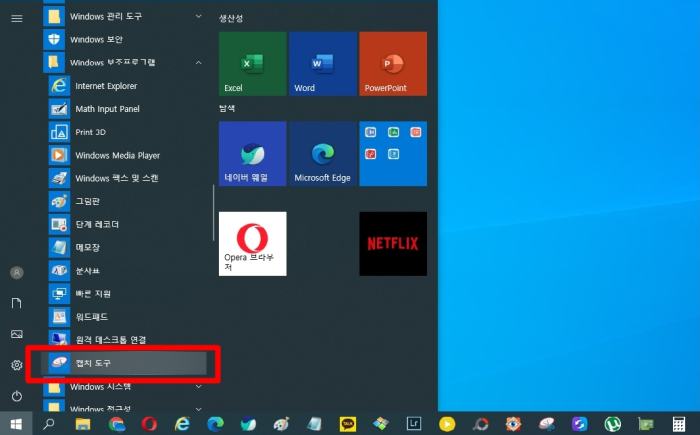Viewport: 700px width, 435px height.
Task: Open the Opera 브라우저 tile
Action: pos(253,244)
